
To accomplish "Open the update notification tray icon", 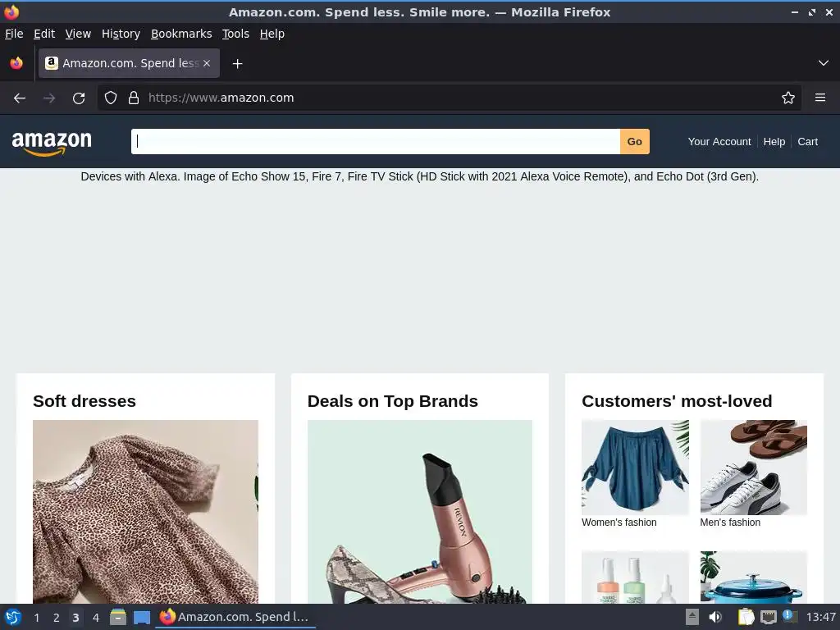I will pyautogui.click(x=790, y=616).
